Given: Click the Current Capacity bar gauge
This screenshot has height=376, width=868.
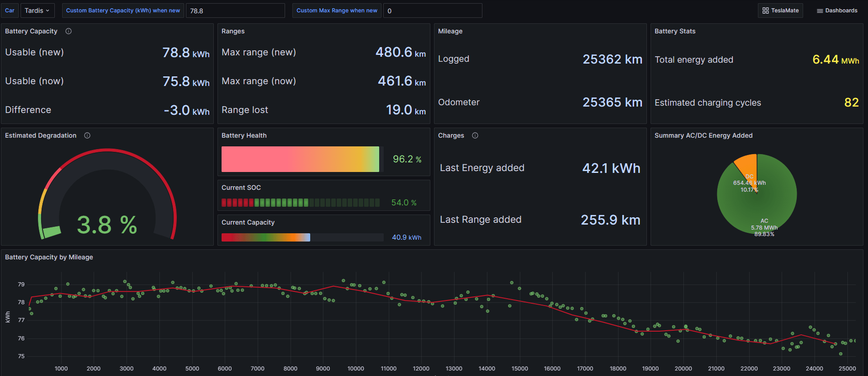Looking at the screenshot, I should point(302,237).
